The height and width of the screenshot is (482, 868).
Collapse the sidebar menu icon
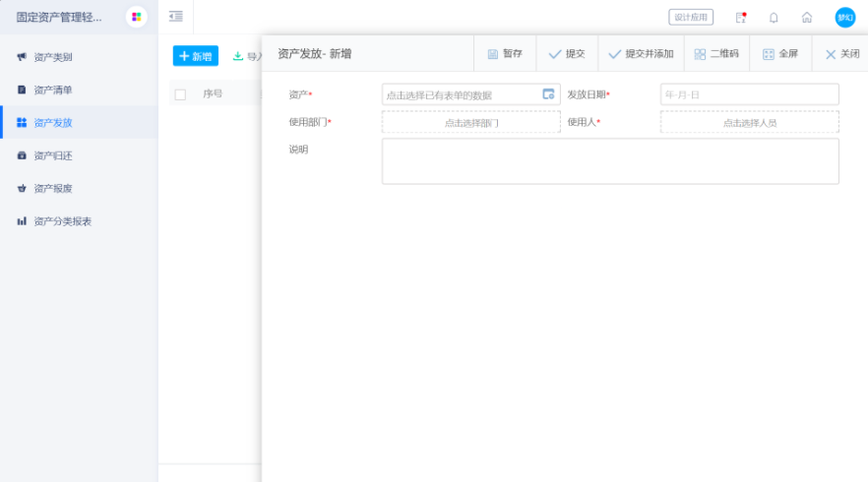(x=176, y=17)
